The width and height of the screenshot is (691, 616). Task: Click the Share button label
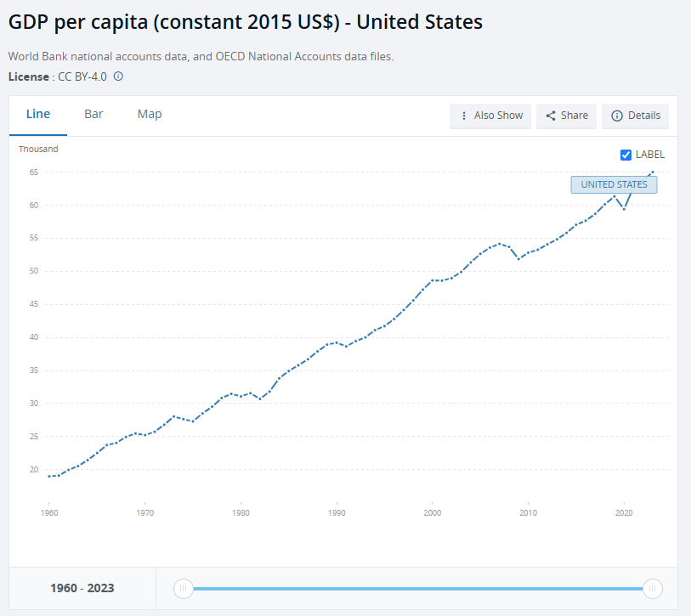[x=575, y=116]
